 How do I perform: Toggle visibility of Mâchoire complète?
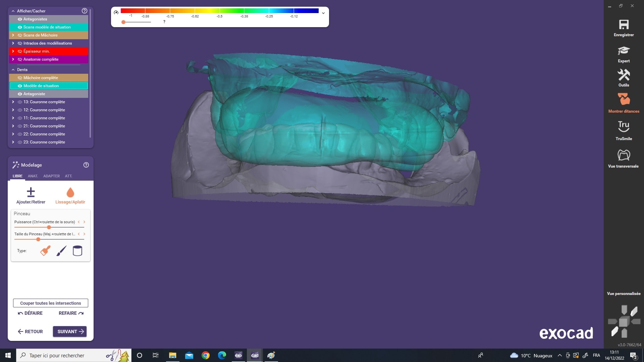point(20,78)
